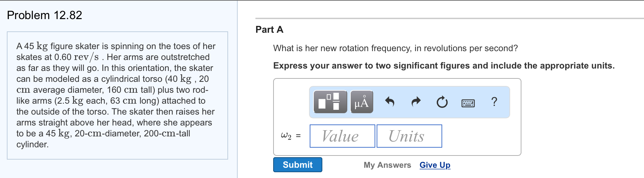The image size is (644, 178).
Task: Click the Problem 12.82 heading
Action: point(44,15)
